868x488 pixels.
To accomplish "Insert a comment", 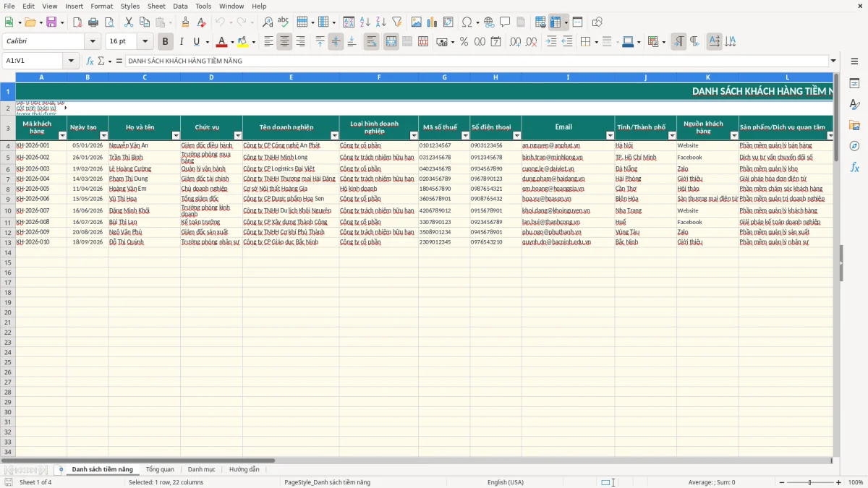I will (505, 22).
